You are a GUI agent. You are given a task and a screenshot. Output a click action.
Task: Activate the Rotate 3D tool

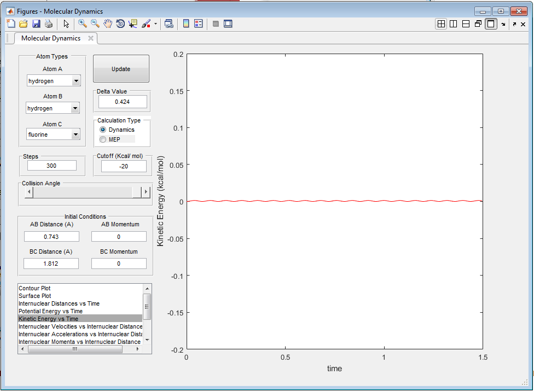pos(120,24)
